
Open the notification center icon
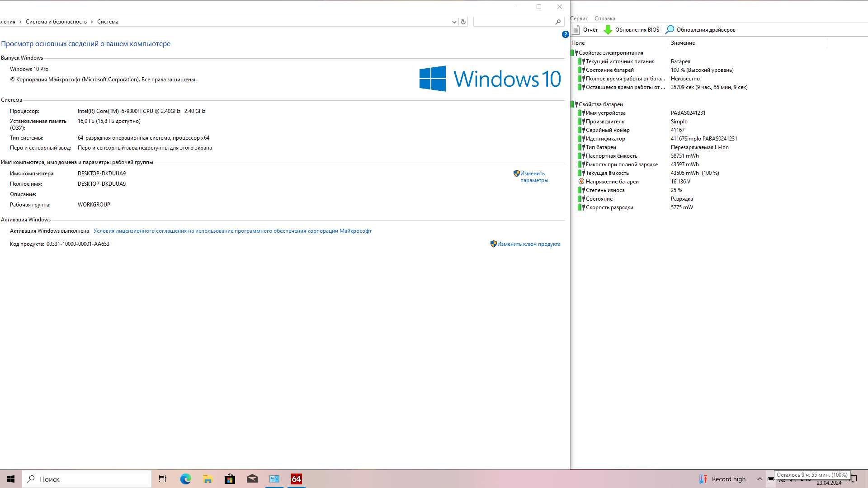tap(854, 479)
